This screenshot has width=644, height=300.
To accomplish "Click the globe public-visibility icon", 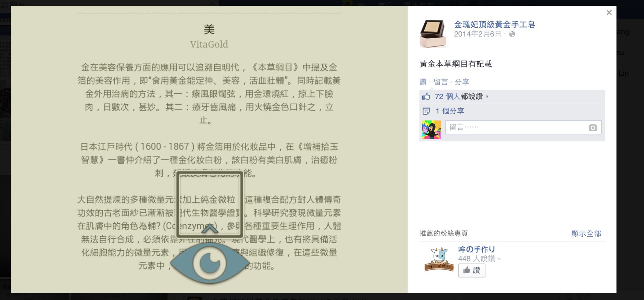I will (x=512, y=34).
